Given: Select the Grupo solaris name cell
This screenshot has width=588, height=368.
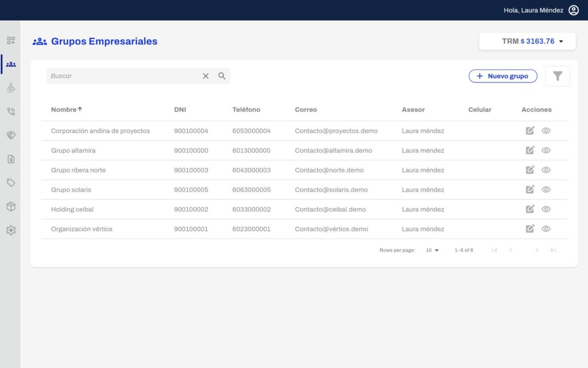Looking at the screenshot, I should tap(71, 190).
